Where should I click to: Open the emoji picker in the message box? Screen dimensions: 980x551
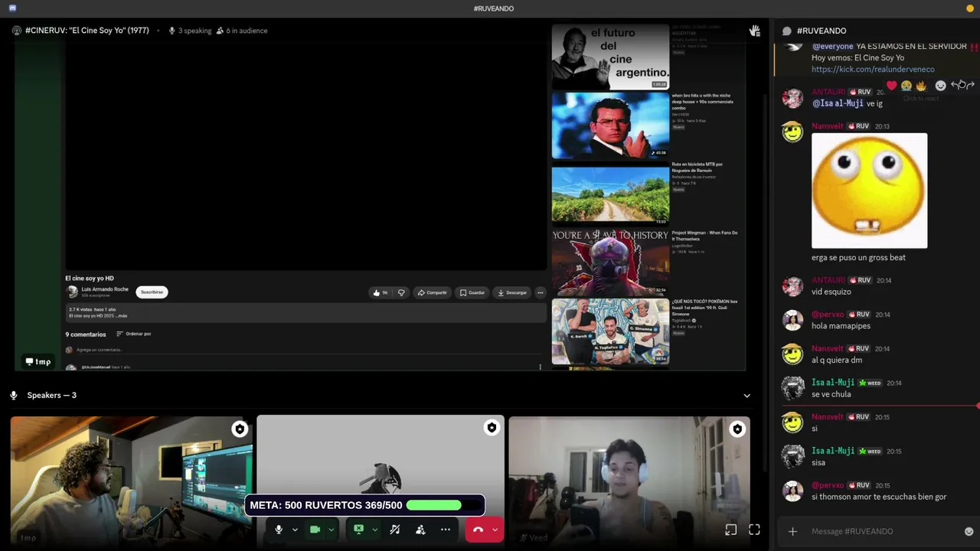(969, 531)
